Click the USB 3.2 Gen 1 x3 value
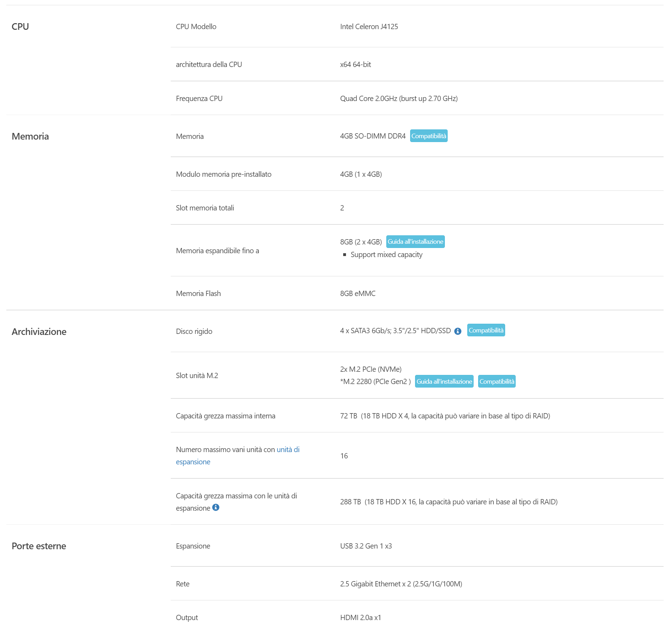672x632 pixels. tap(366, 546)
